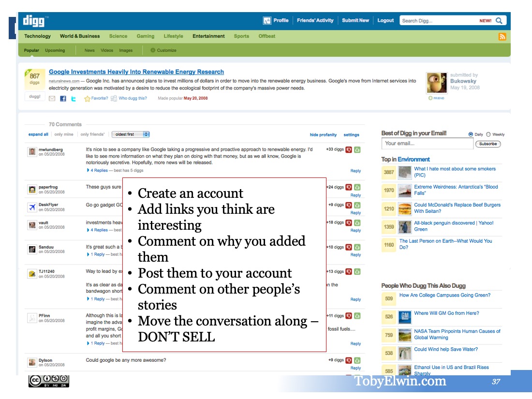The width and height of the screenshot is (532, 399).
Task: Bury Sanduu's comment with the red icon
Action: [x=348, y=247]
